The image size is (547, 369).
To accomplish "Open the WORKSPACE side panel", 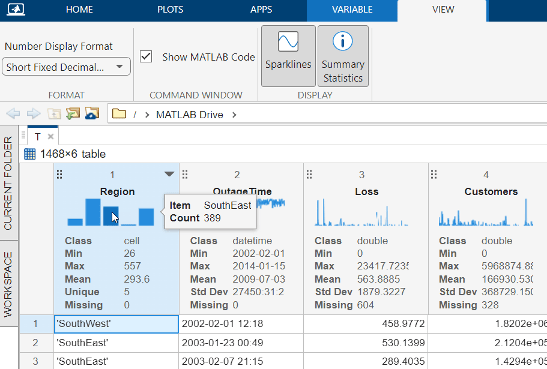I will [x=8, y=284].
